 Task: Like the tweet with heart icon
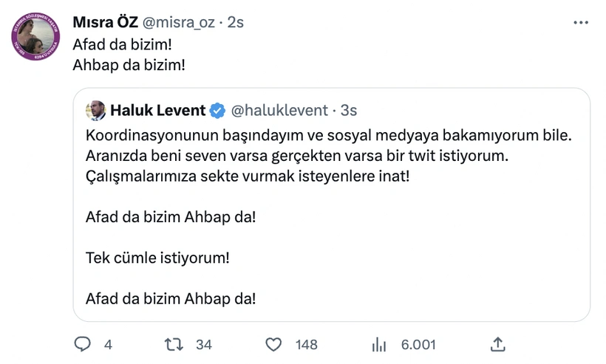point(274,344)
